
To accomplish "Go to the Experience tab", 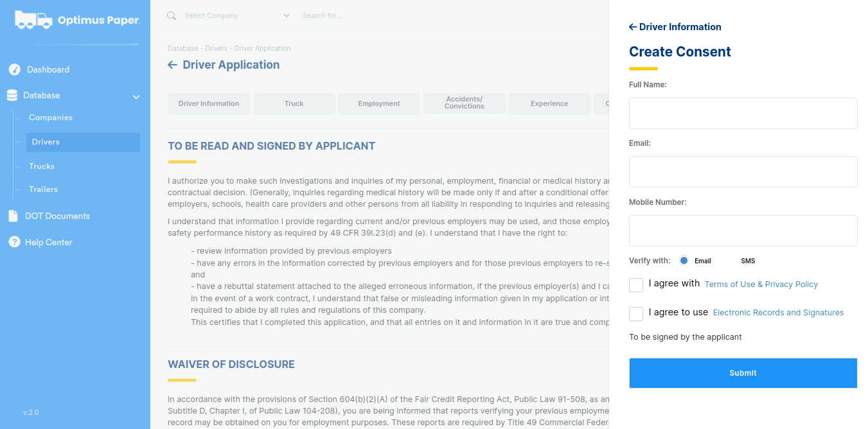I will tap(549, 103).
